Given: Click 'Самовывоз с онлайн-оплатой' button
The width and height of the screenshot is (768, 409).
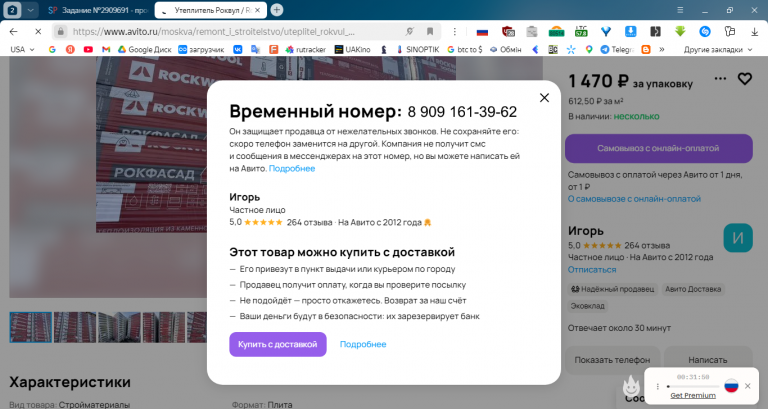Looking at the screenshot, I should [659, 148].
